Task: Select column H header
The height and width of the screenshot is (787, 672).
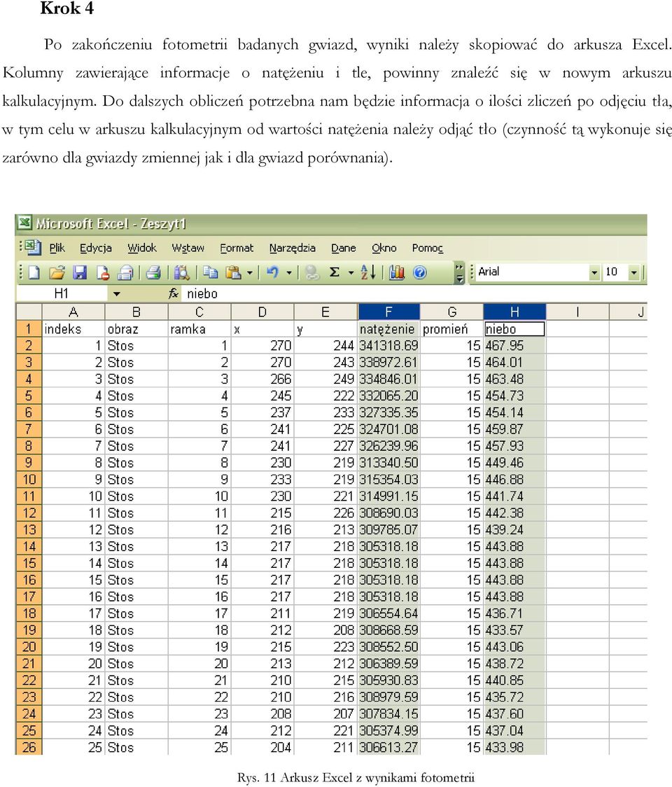Action: click(515, 312)
